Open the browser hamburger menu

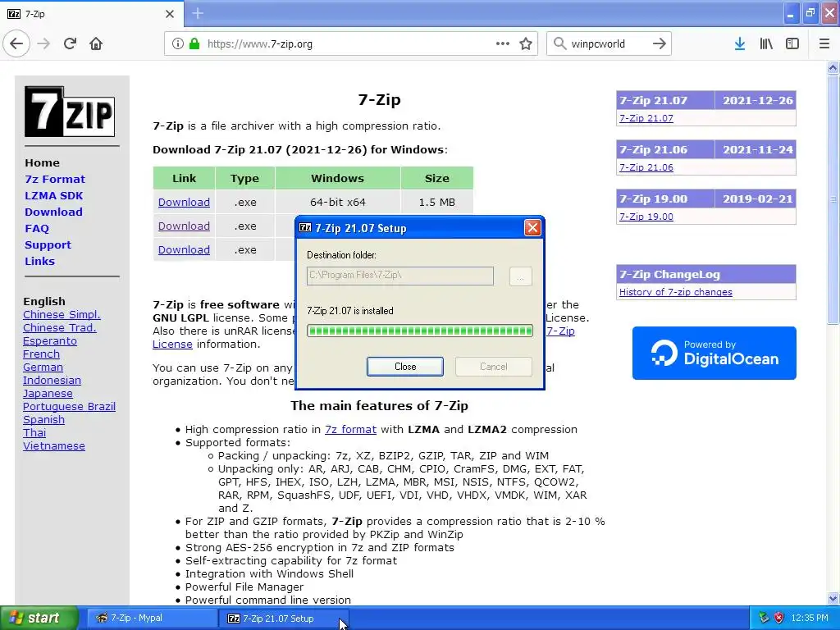(x=824, y=44)
